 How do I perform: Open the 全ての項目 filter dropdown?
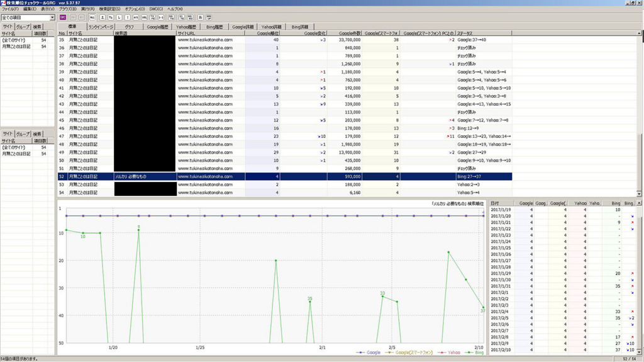(52, 18)
